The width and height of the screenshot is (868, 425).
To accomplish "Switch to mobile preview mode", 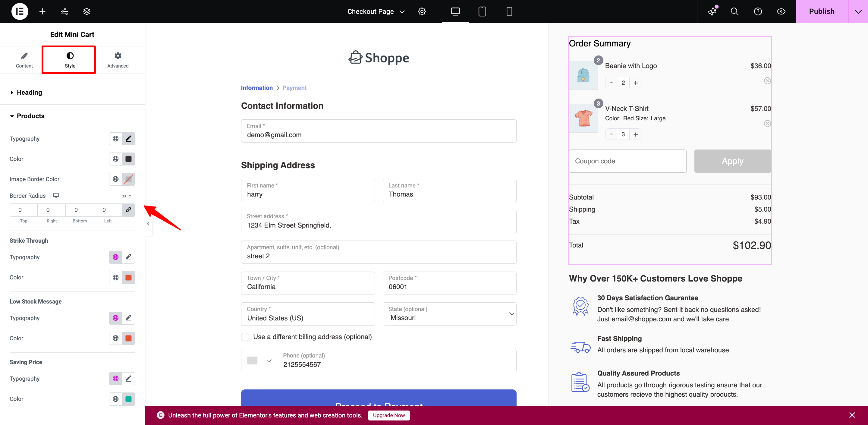I will 509,11.
